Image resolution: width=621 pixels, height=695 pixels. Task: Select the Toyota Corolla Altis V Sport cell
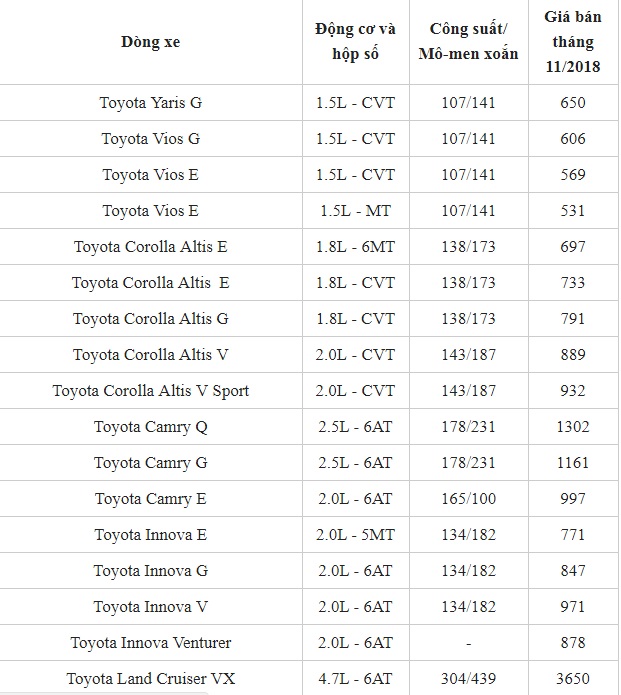tap(151, 390)
